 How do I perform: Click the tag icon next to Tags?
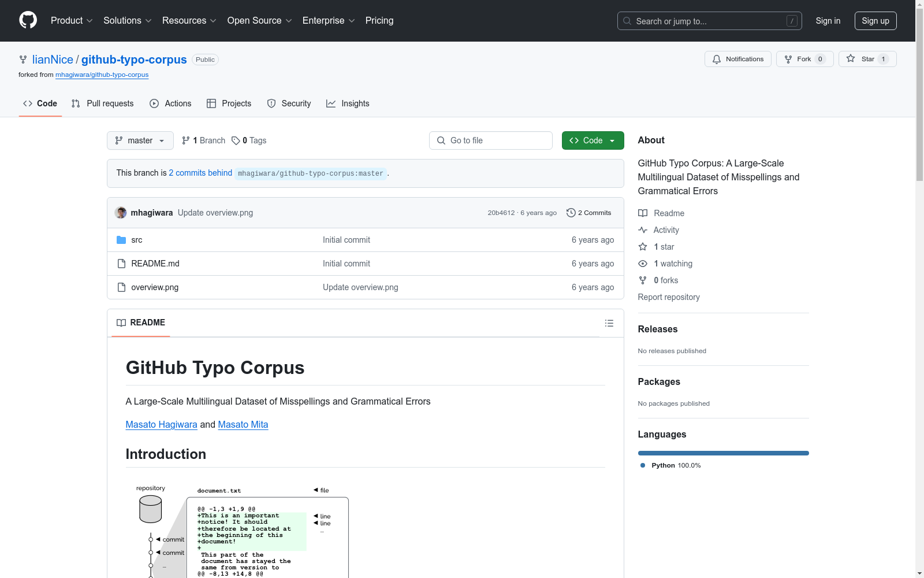click(x=236, y=140)
